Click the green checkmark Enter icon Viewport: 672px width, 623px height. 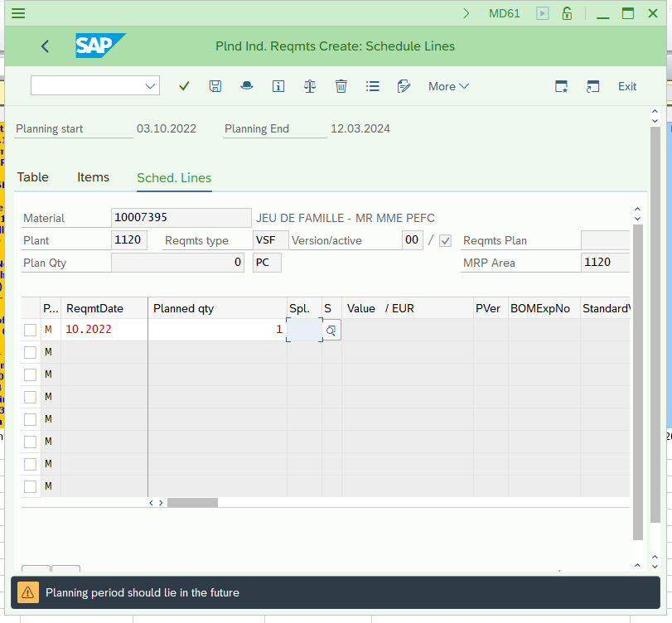(x=184, y=86)
